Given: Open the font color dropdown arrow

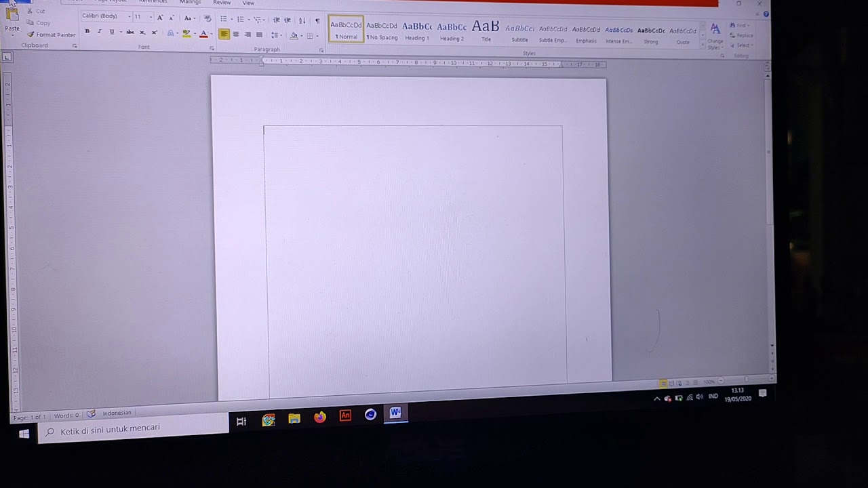Looking at the screenshot, I should pos(210,35).
